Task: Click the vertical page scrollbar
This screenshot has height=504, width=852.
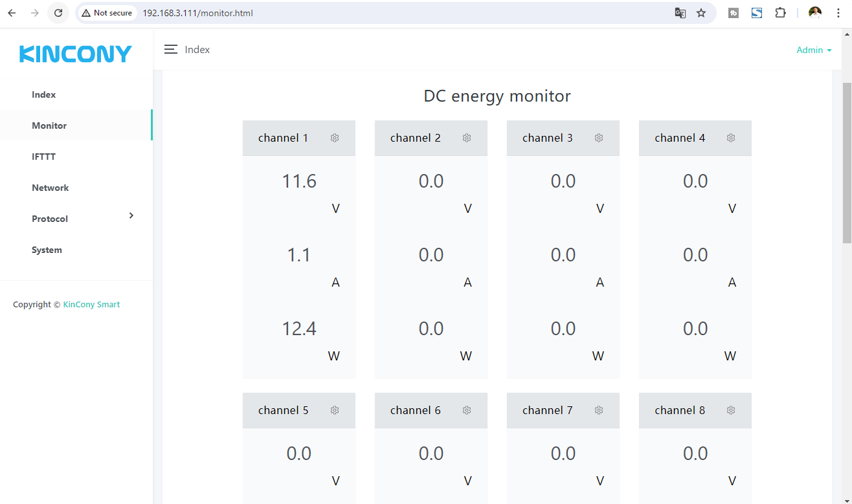Action: pos(846,162)
